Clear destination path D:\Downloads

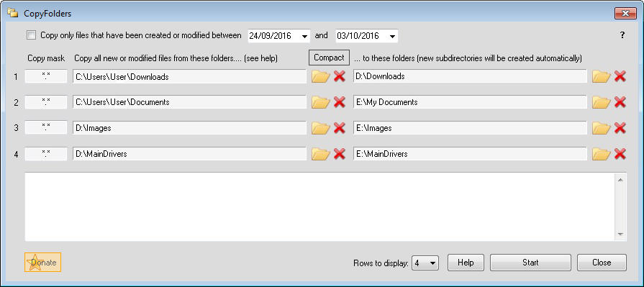pos(620,76)
